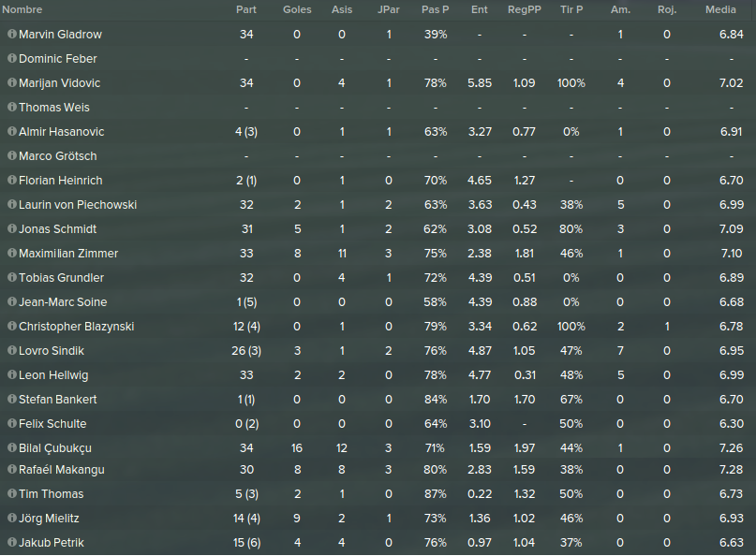Click info icon next to Rafaél Makangu
Viewport: 756px width, 556px height.
(x=12, y=469)
